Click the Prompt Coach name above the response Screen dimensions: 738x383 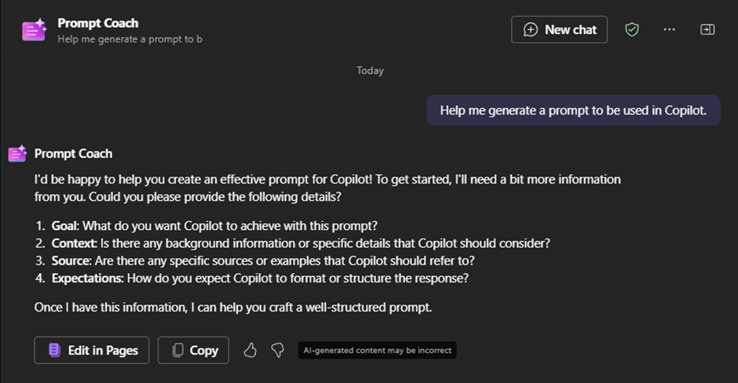click(x=73, y=154)
